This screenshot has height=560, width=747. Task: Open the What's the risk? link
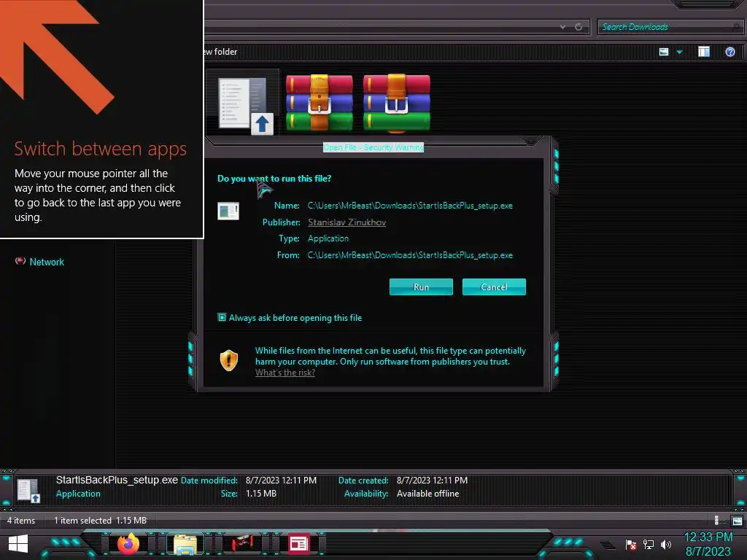coord(285,373)
